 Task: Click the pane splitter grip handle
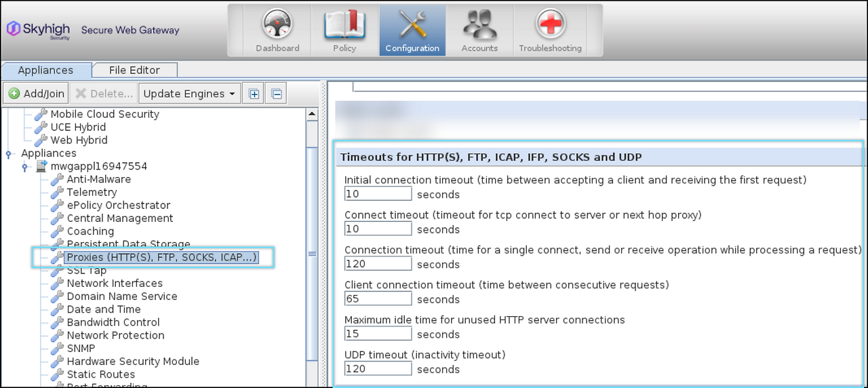[323, 234]
